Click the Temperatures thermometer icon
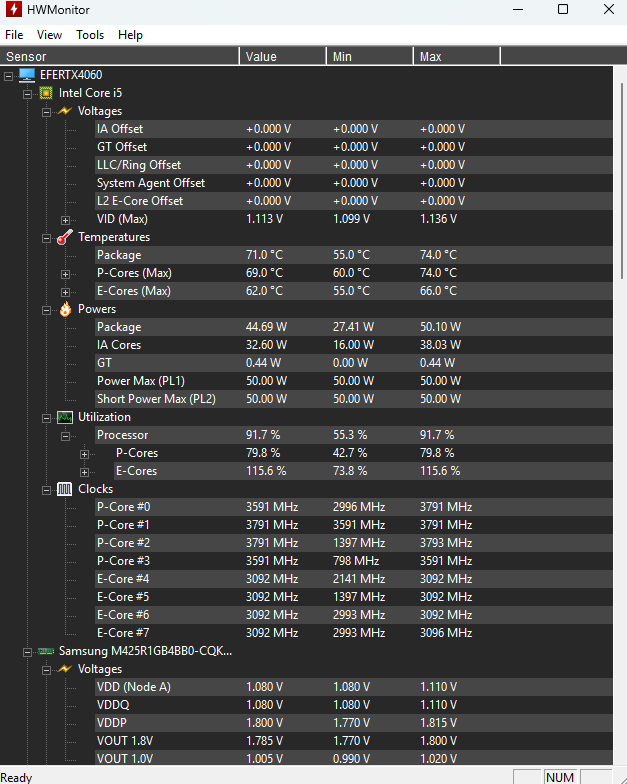 (x=65, y=237)
